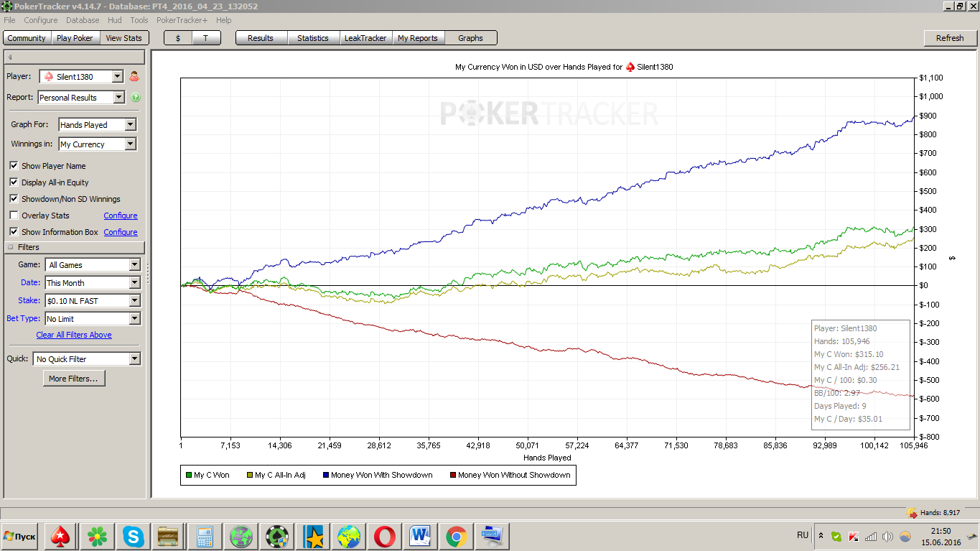Open the Database menu
The height and width of the screenshot is (551, 980).
(83, 20)
